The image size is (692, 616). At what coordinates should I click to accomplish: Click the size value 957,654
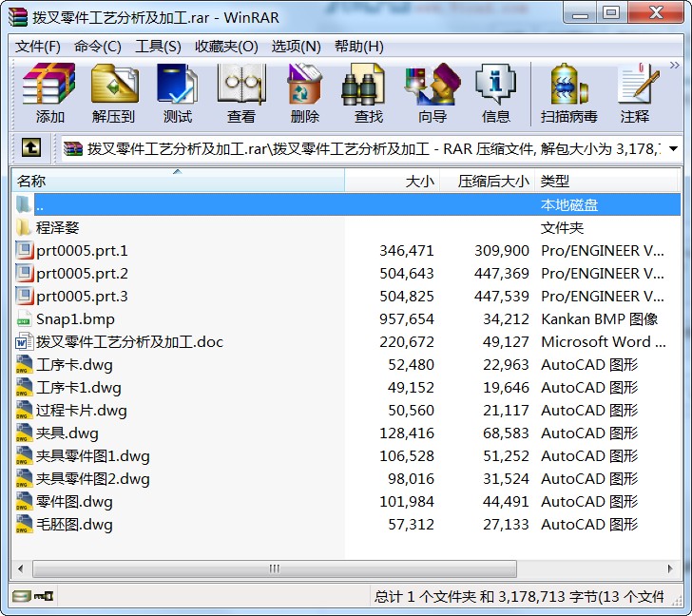407,319
